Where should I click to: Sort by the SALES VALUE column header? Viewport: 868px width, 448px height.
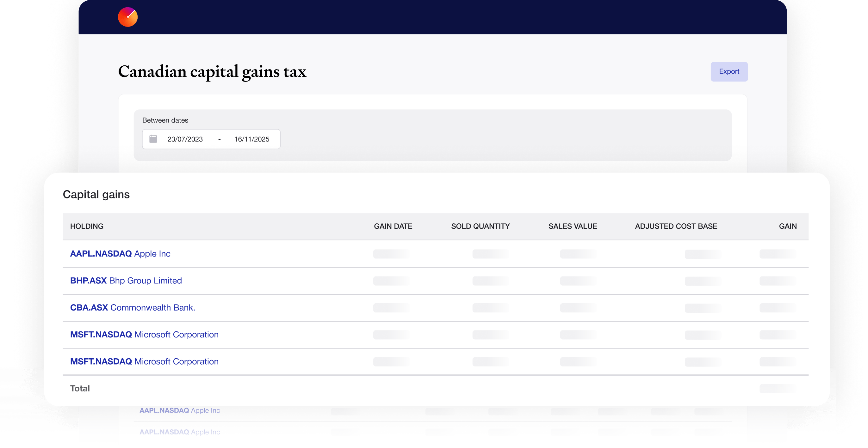coord(572,226)
